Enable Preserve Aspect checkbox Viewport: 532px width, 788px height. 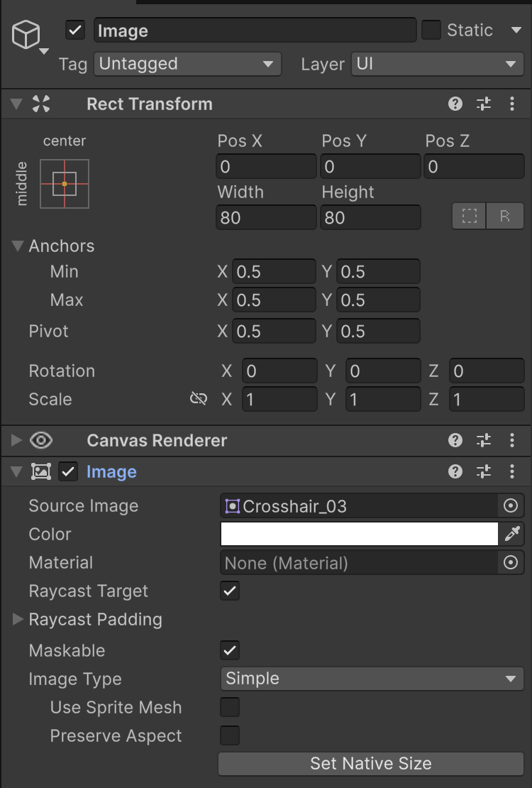point(230,736)
